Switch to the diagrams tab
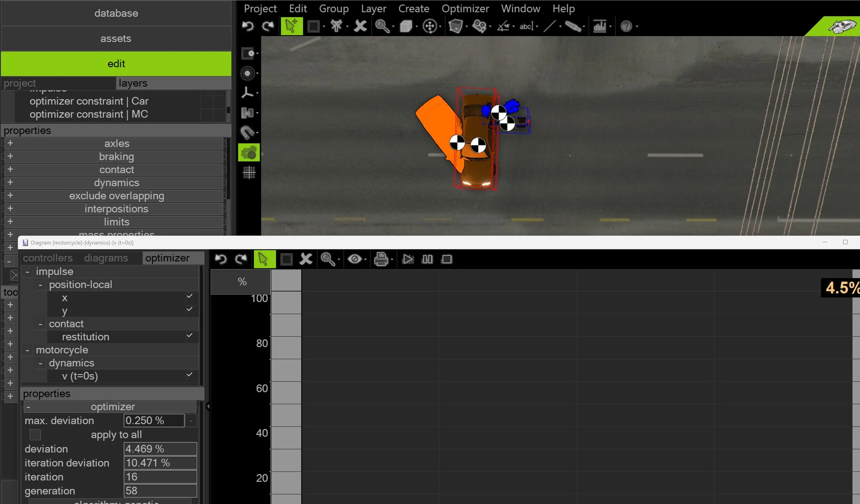This screenshot has width=860, height=504. 106,258
